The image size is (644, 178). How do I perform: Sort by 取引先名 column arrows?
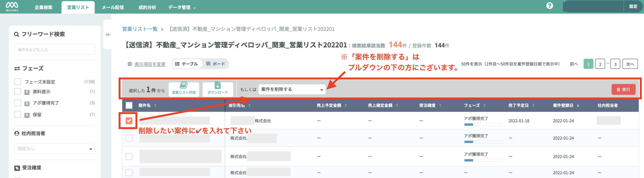(x=249, y=105)
